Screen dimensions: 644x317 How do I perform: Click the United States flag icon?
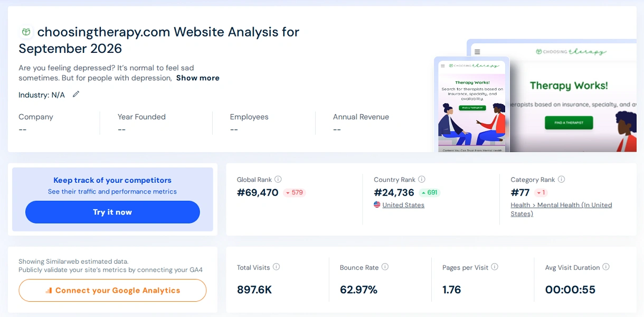point(377,204)
